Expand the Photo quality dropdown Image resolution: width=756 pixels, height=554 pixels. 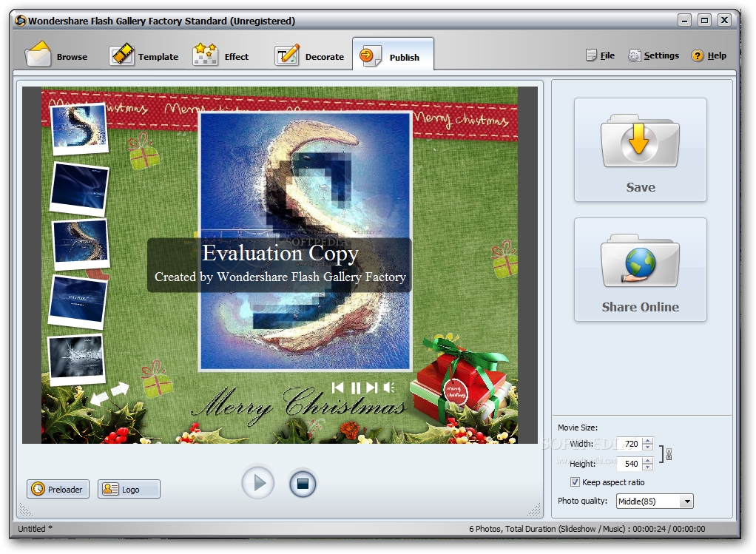687,501
